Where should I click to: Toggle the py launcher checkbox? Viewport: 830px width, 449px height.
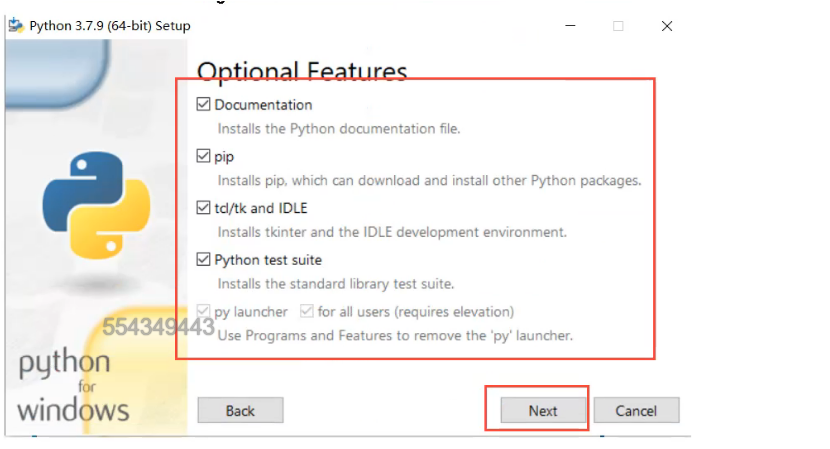pos(204,311)
